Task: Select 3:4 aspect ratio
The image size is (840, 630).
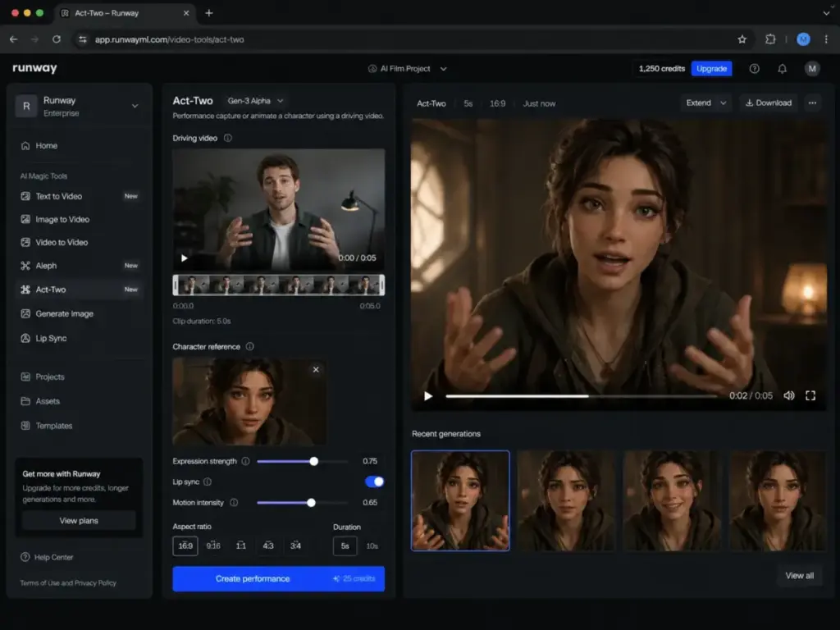Action: click(x=295, y=546)
